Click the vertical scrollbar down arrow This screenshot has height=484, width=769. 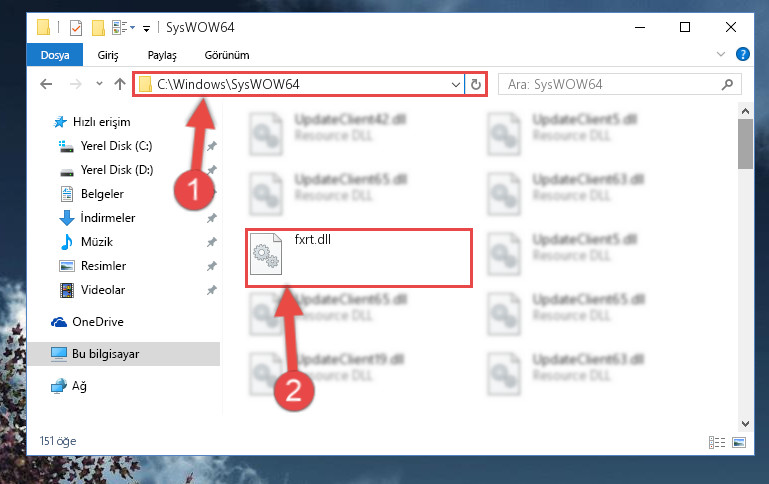coord(745,424)
